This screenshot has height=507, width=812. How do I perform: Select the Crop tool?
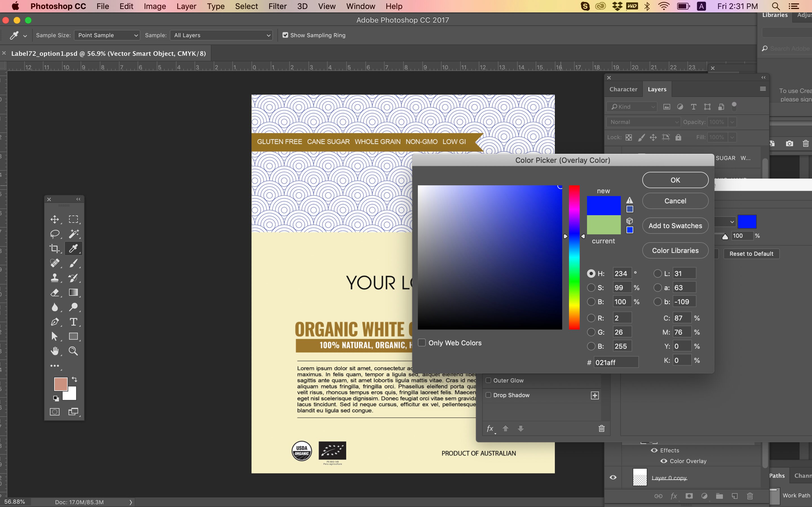click(55, 248)
